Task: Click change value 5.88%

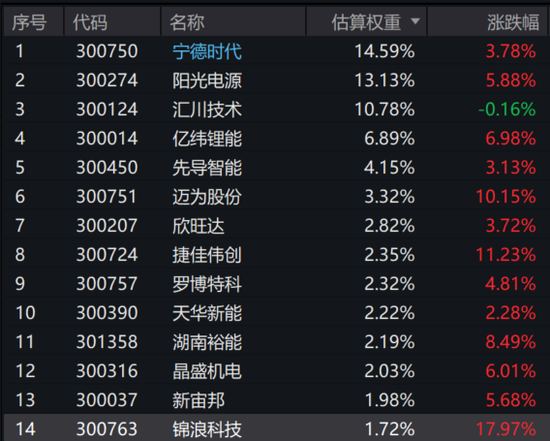Action: click(x=511, y=80)
